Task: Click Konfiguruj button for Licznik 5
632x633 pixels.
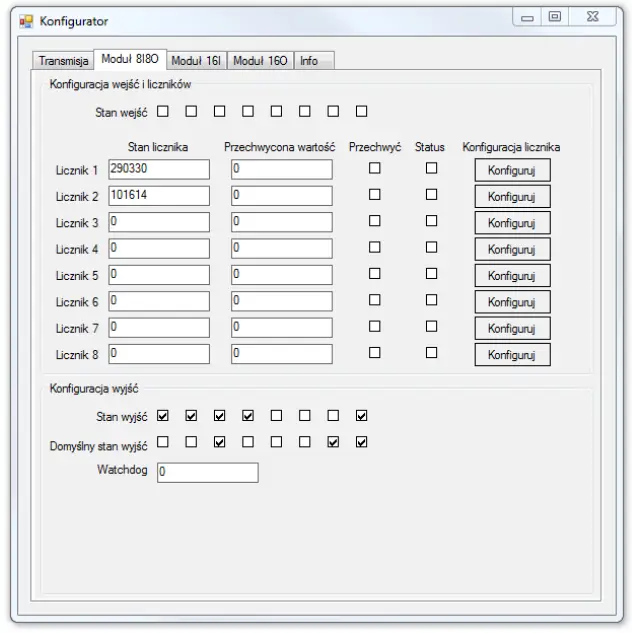Action: point(513,276)
